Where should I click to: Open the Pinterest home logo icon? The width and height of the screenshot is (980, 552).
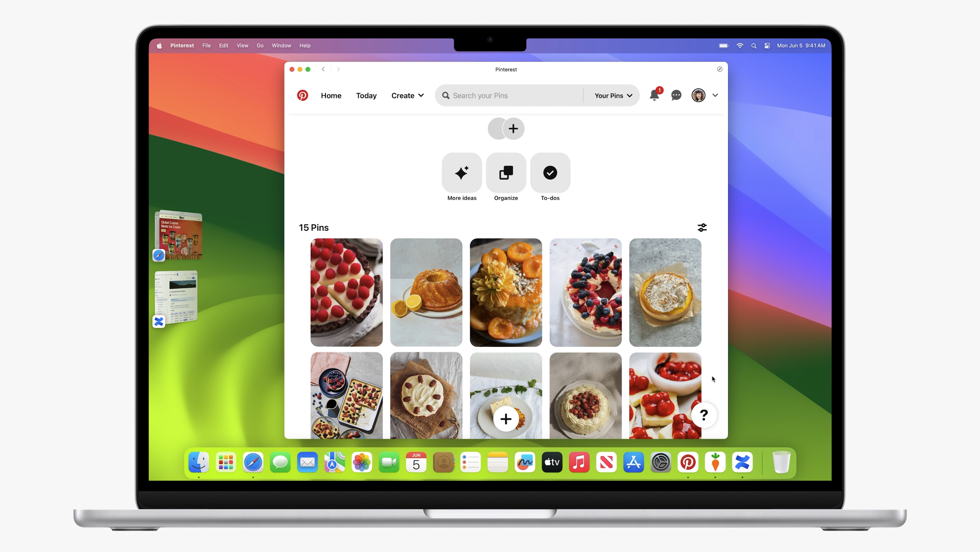[x=302, y=95]
